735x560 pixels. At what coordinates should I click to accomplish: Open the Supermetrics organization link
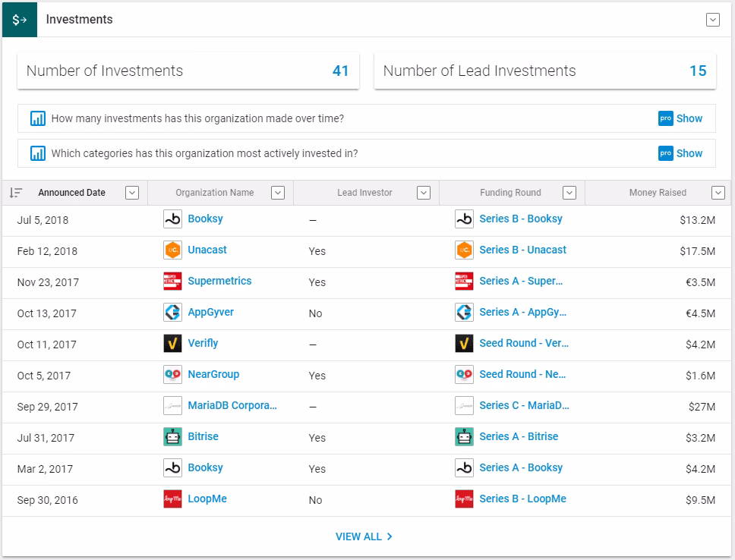click(x=220, y=281)
